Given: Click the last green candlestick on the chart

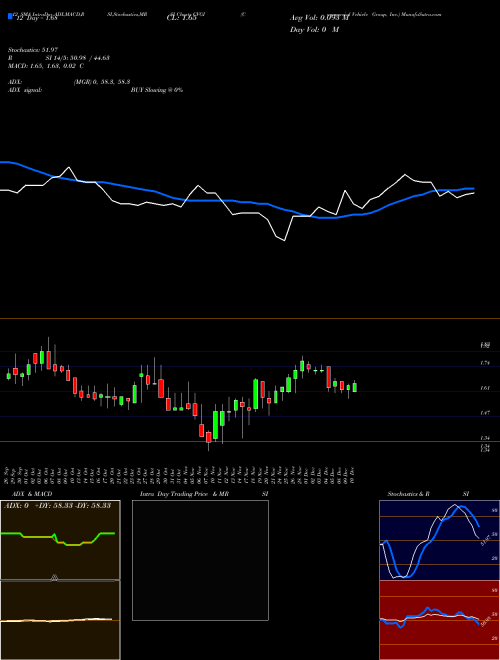Looking at the screenshot, I should (355, 387).
